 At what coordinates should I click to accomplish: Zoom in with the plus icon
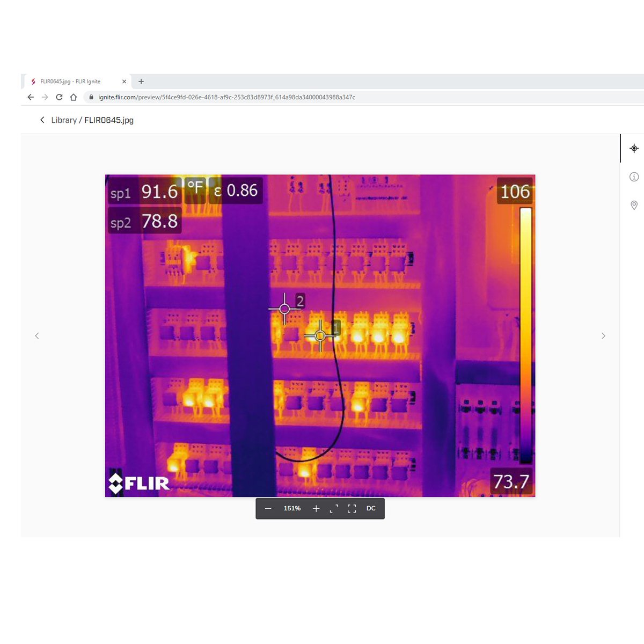coord(316,508)
